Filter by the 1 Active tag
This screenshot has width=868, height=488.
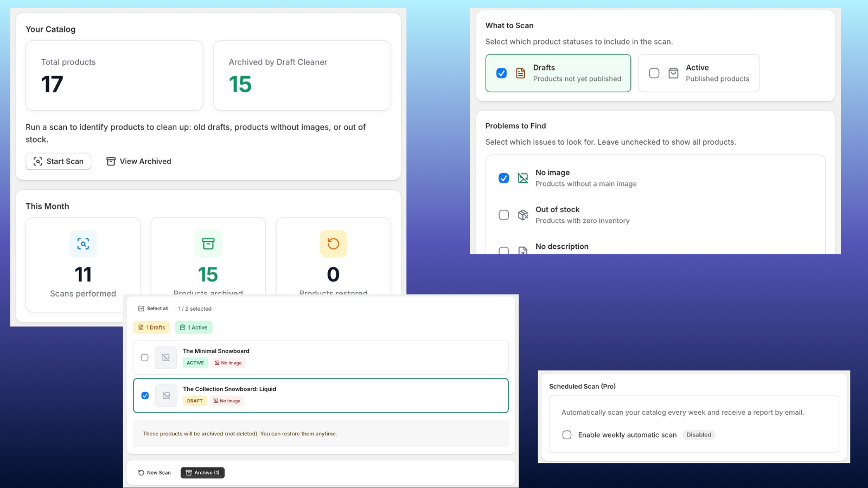click(194, 328)
